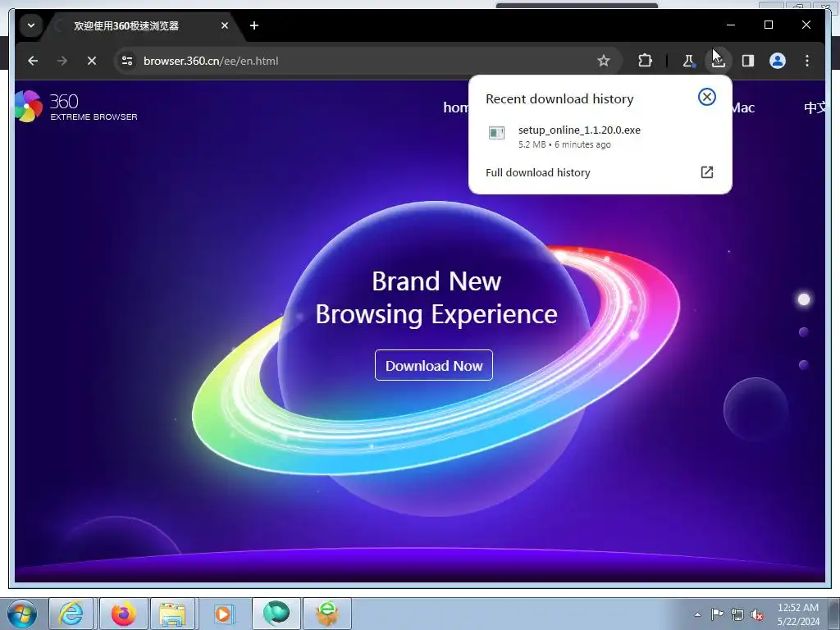Viewport: 840px width, 630px height.
Task: Open Windows Media Player from taskbar
Action: (x=223, y=614)
